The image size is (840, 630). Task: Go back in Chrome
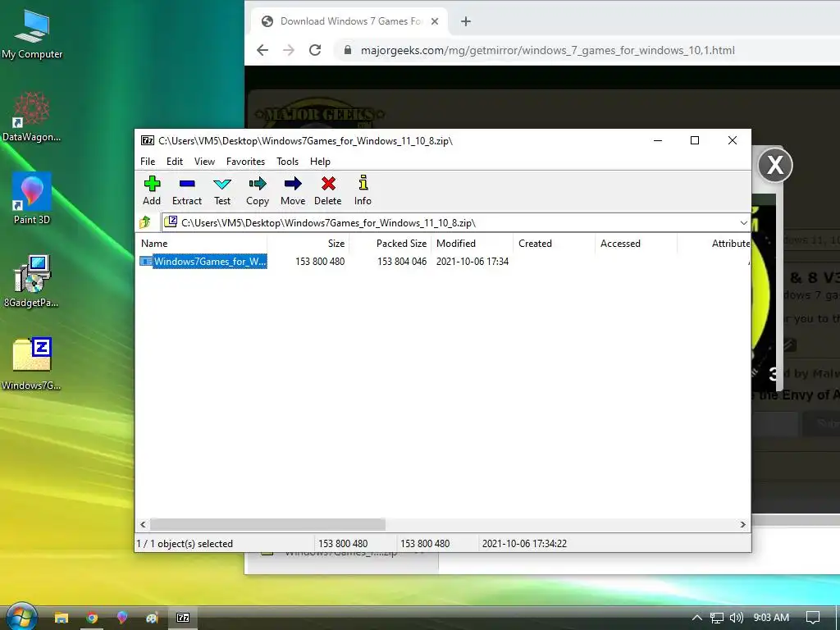pyautogui.click(x=262, y=50)
